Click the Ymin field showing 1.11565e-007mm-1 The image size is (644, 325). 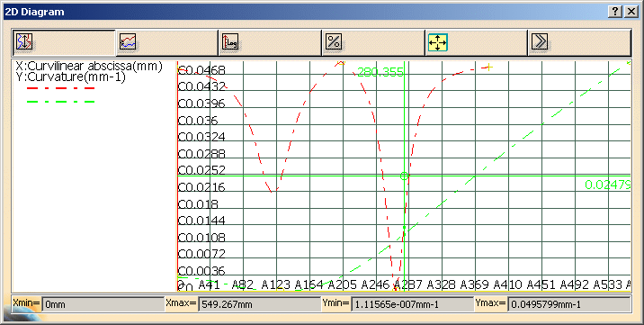412,305
